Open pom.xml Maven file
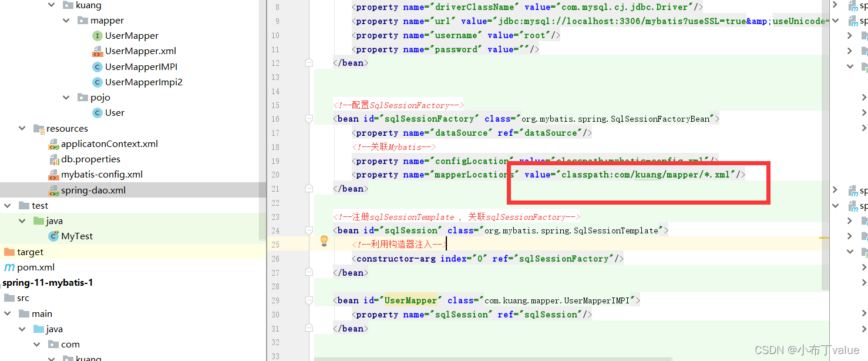 click(x=36, y=268)
